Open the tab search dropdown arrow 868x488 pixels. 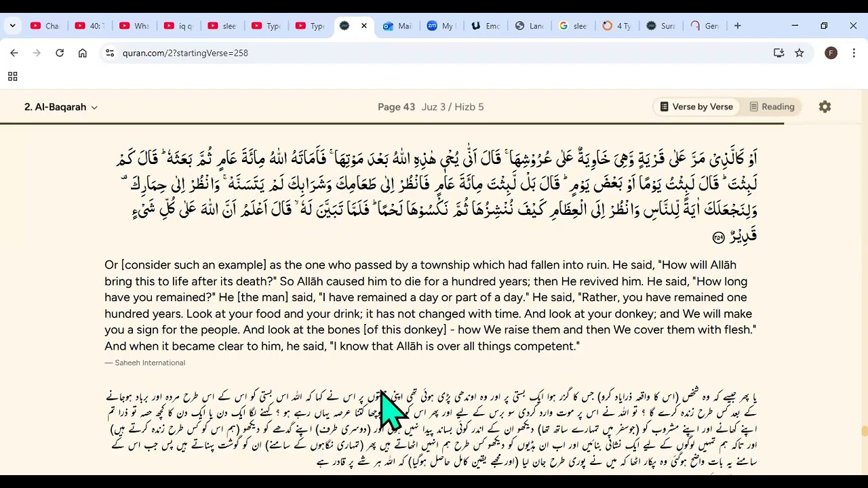[12, 26]
